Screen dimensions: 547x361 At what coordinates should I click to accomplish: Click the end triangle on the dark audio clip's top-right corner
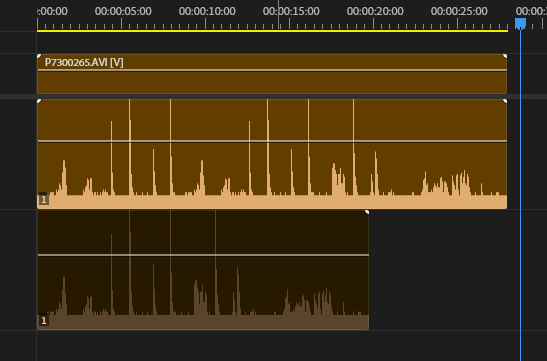pyautogui.click(x=367, y=212)
